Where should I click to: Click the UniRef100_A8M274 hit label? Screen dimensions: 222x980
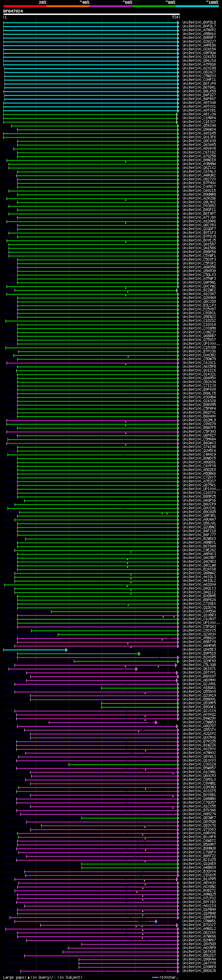coord(199,814)
